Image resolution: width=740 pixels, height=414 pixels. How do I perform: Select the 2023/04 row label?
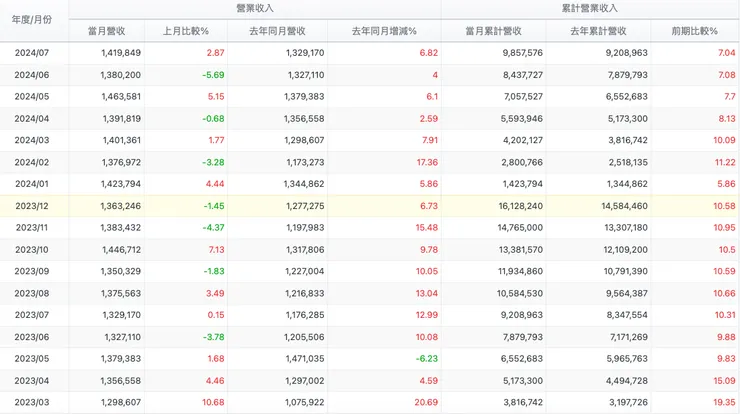click(x=32, y=381)
